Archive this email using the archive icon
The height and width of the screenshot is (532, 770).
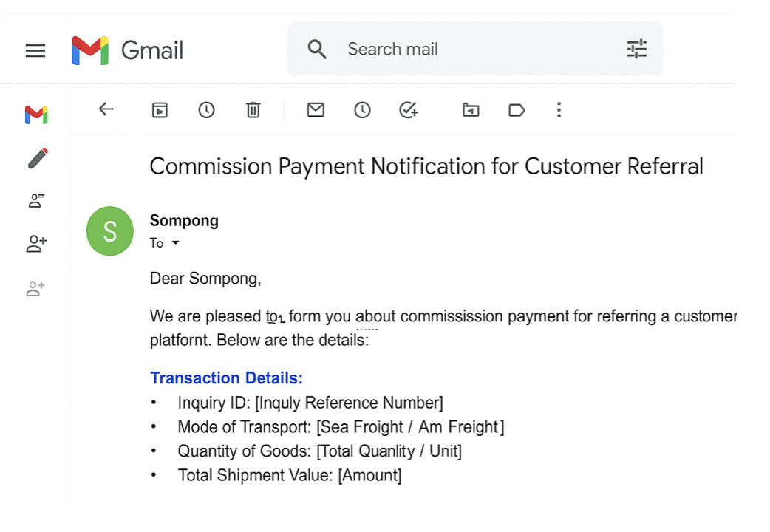(x=160, y=109)
